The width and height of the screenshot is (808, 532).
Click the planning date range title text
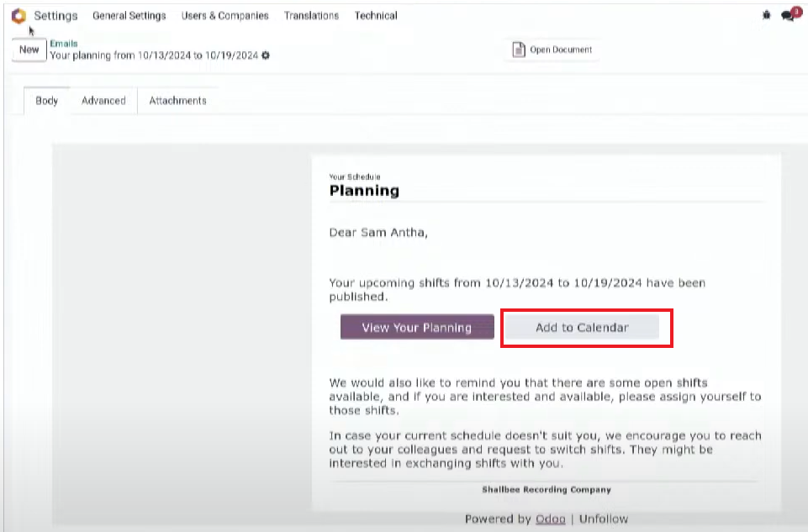coord(154,55)
